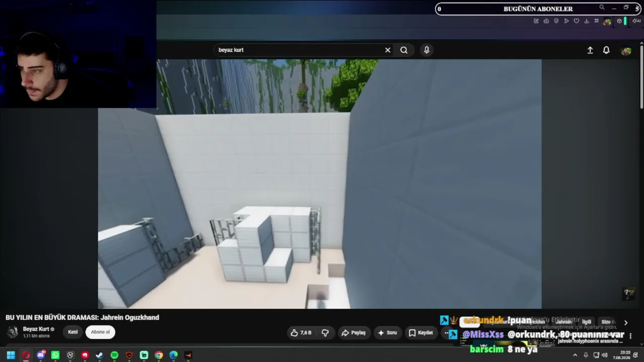Click the Beyaz Kurt channel avatar
This screenshot has width=644, height=362.
click(x=13, y=332)
